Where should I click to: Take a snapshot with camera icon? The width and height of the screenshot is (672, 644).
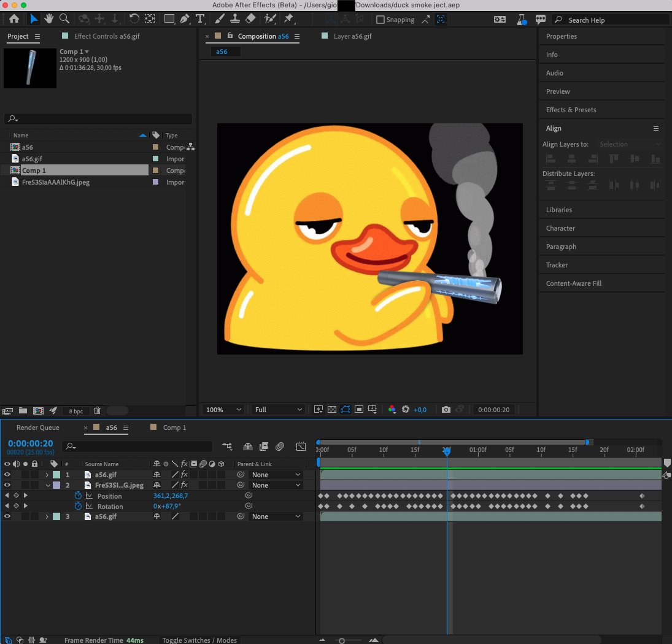pyautogui.click(x=446, y=409)
